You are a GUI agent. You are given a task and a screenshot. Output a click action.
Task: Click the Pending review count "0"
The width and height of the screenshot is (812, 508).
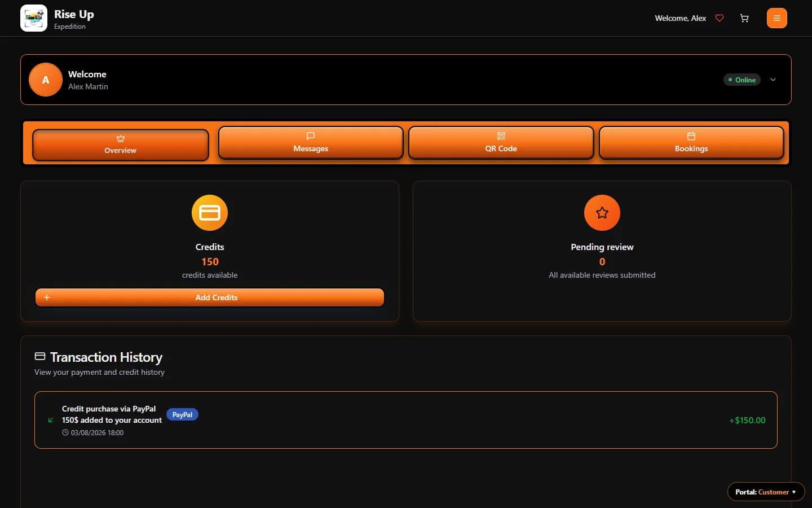pyautogui.click(x=602, y=261)
